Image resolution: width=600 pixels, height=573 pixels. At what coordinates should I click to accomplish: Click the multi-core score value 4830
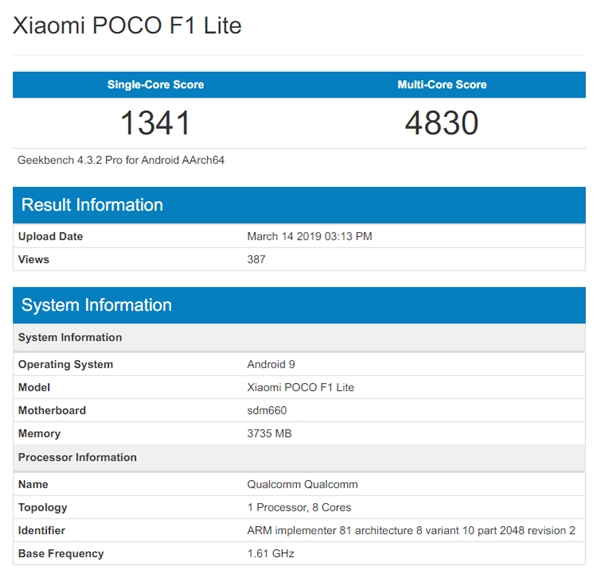point(442,123)
